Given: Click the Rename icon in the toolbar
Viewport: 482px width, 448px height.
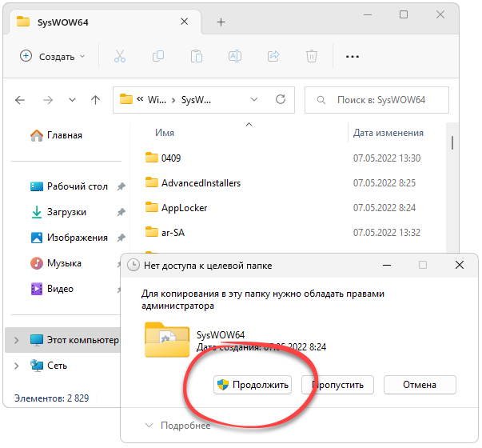Looking at the screenshot, I should coord(235,56).
